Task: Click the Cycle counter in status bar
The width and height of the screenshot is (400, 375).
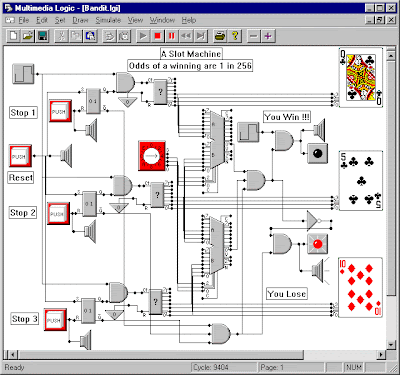Action: (x=224, y=367)
